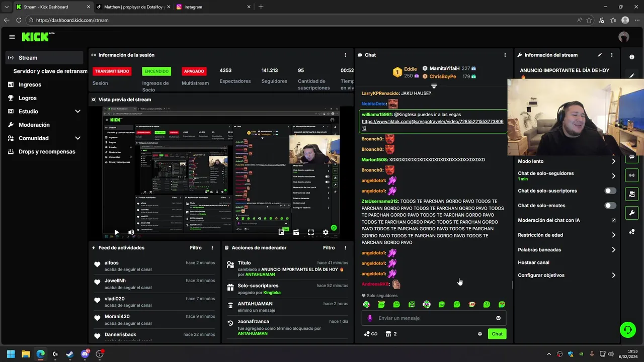Send message with green Chat button
This screenshot has height=362, width=644.
click(497, 334)
